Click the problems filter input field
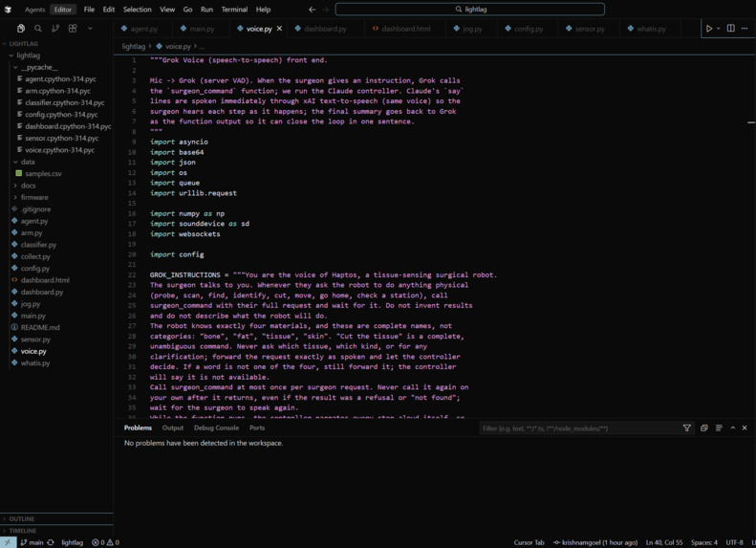 tap(578, 428)
